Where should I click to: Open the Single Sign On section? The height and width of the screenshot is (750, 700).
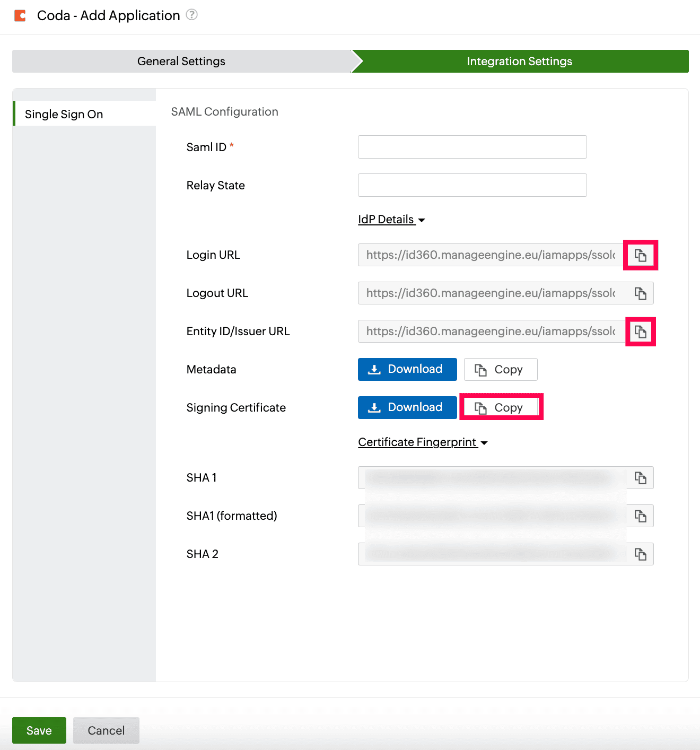[x=84, y=114]
